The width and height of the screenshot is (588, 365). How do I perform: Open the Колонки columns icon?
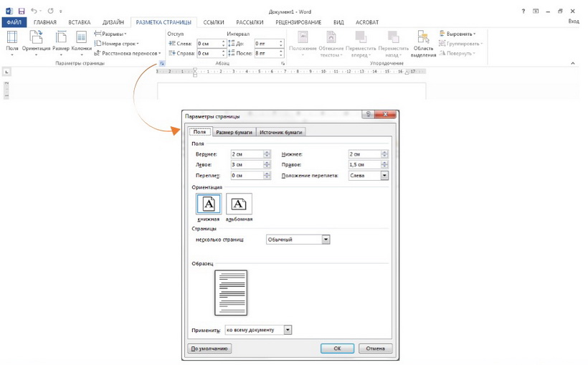[x=82, y=41]
